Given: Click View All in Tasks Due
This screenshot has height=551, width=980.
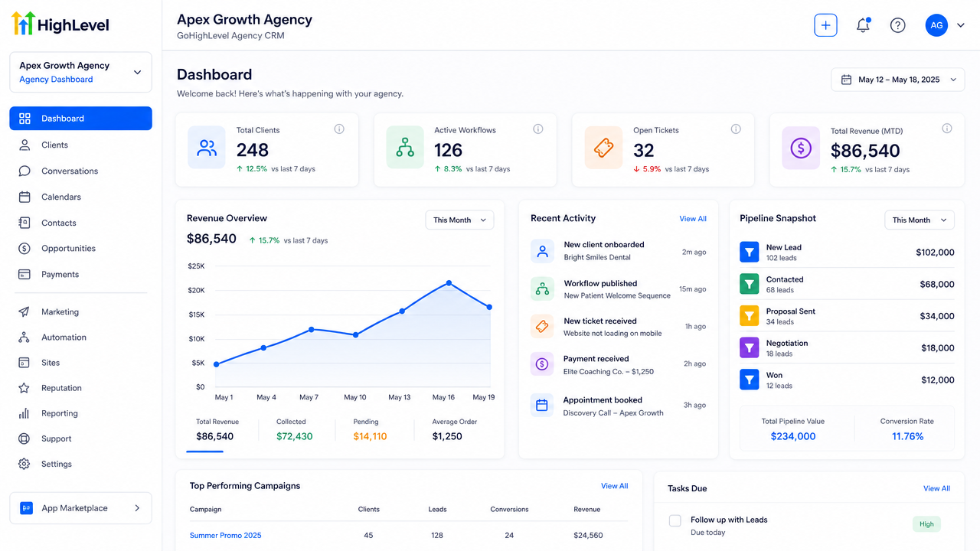Looking at the screenshot, I should [x=936, y=488].
